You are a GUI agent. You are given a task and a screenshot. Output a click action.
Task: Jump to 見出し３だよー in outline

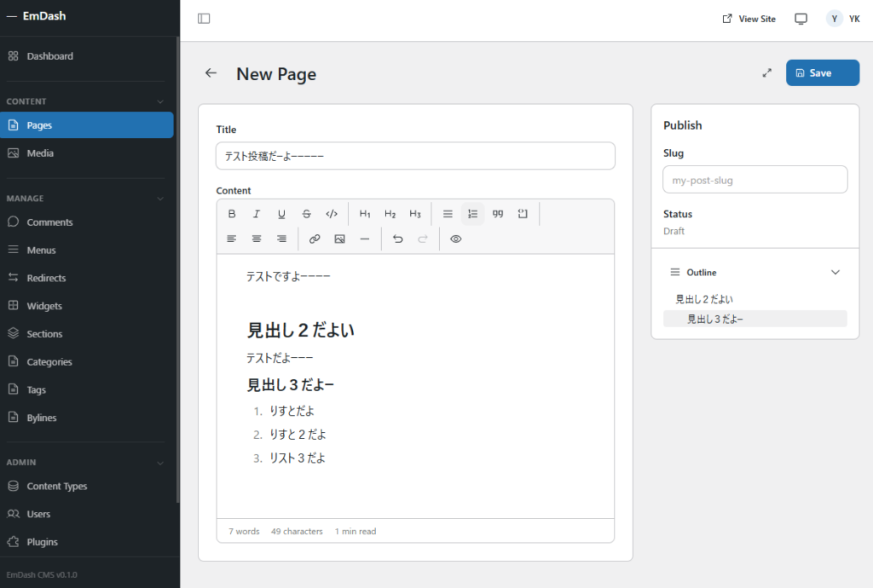716,319
